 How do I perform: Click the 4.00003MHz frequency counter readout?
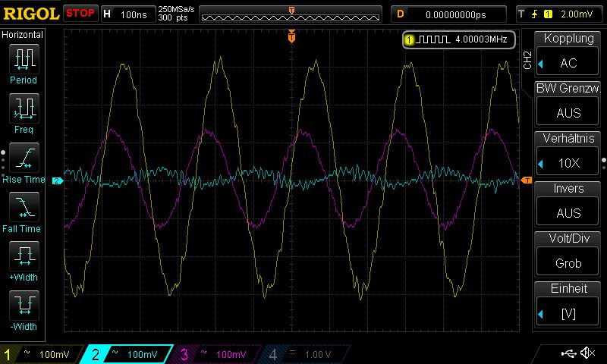click(x=460, y=39)
